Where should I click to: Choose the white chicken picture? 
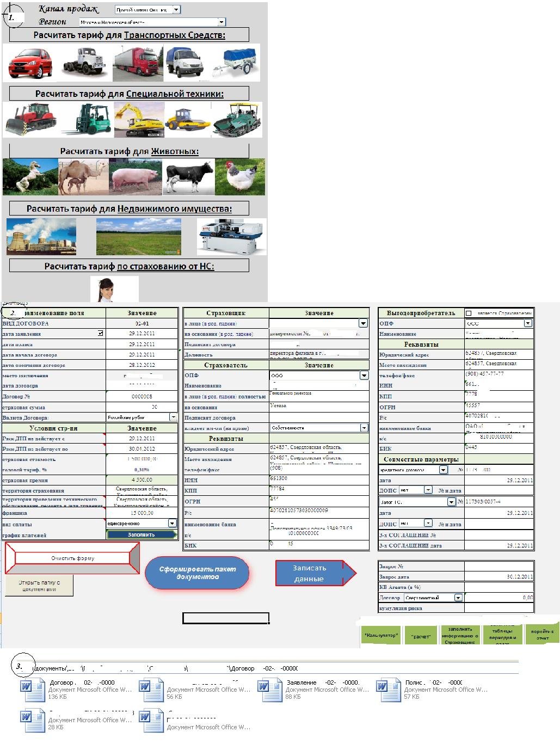(x=240, y=176)
